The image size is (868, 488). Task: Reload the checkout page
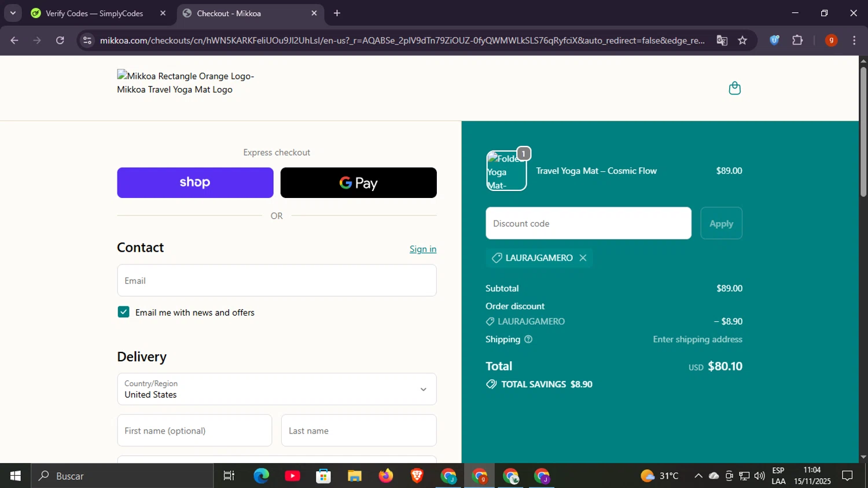pyautogui.click(x=60, y=41)
